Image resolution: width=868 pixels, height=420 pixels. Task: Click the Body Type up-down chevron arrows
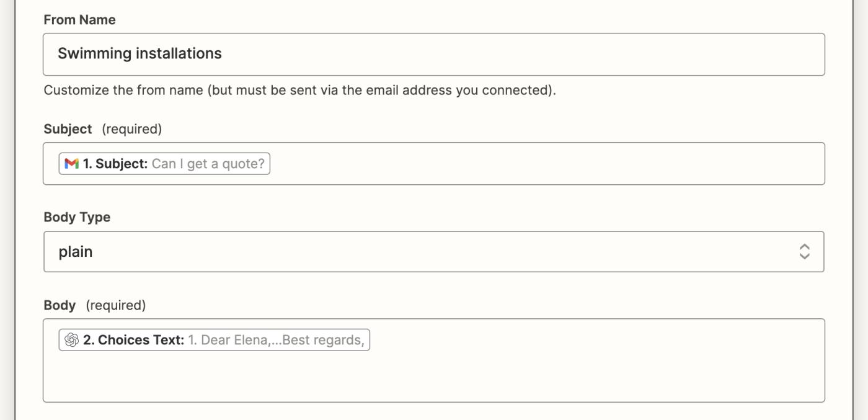pos(804,251)
